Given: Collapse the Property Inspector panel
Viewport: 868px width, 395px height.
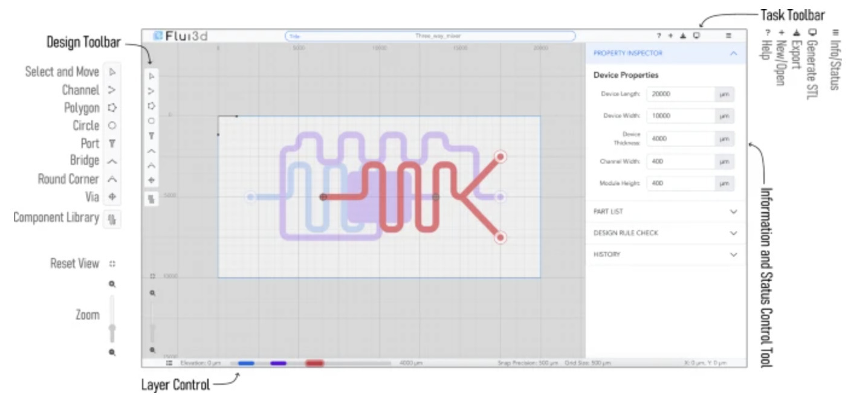Looking at the screenshot, I should (x=733, y=53).
